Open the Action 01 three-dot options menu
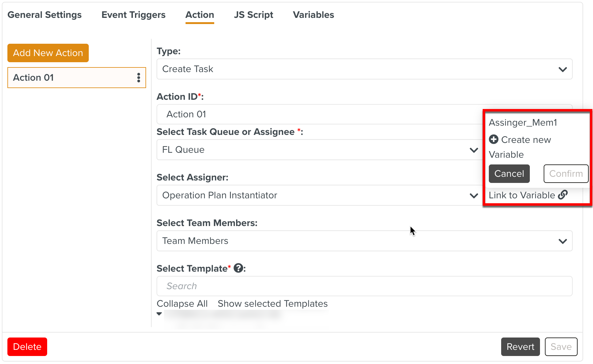The image size is (593, 364). click(139, 78)
